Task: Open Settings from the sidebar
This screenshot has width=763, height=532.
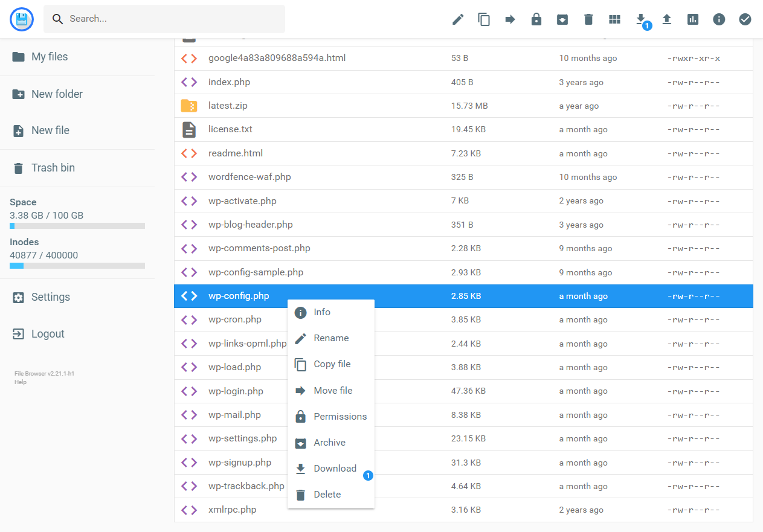Action: pos(51,296)
